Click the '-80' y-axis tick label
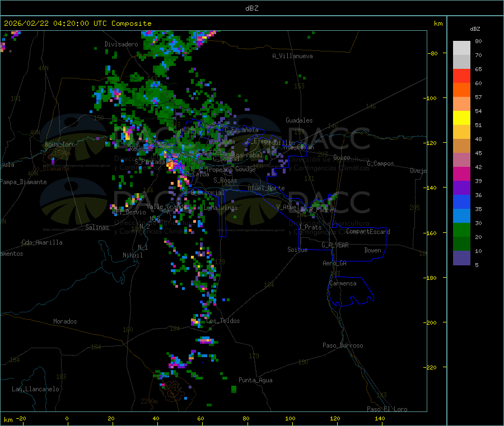This screenshot has width=504, height=426. point(432,53)
